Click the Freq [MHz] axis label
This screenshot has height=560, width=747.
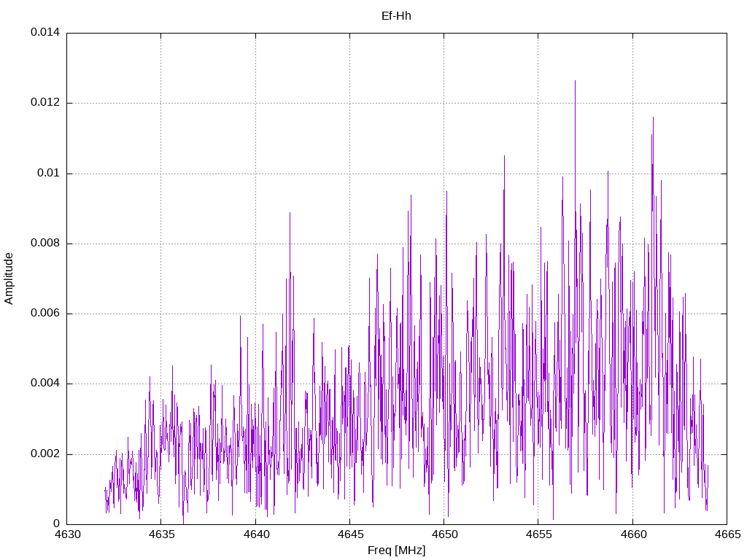pyautogui.click(x=396, y=551)
